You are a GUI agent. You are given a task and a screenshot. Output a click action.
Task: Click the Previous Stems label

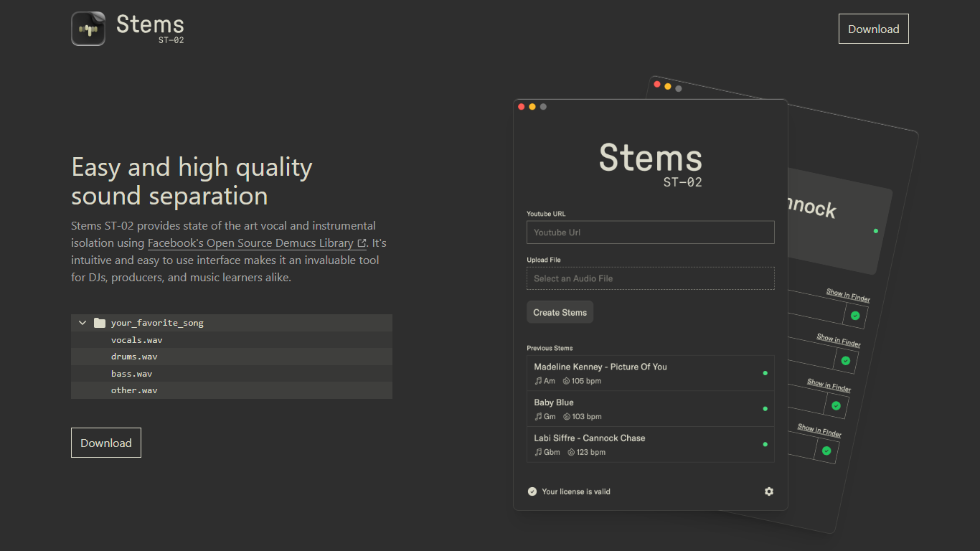[550, 348]
